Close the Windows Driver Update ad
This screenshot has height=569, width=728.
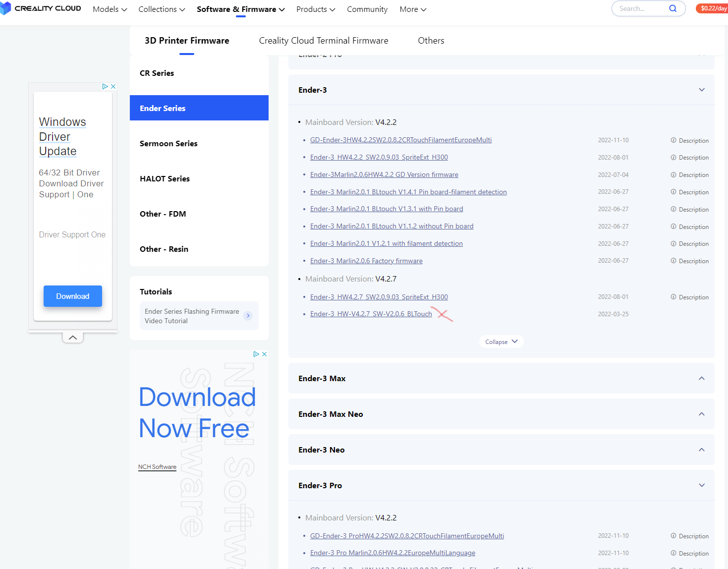113,86
